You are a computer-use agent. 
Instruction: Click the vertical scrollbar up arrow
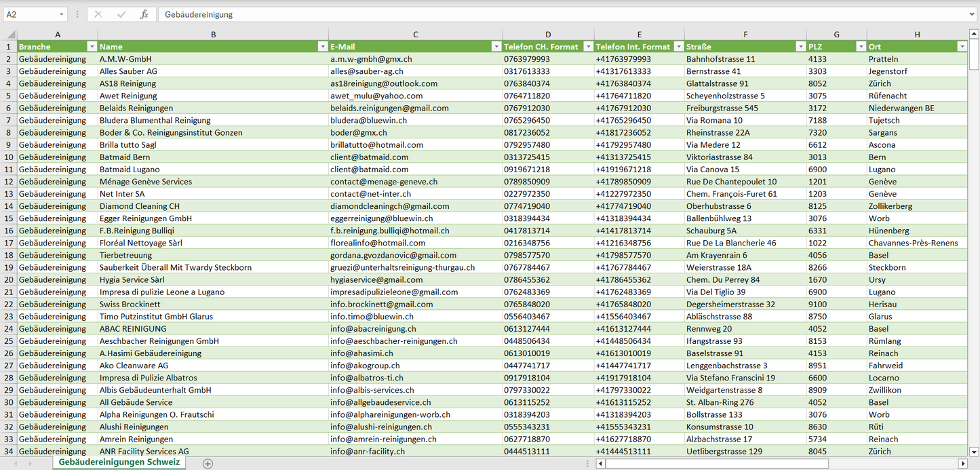974,35
